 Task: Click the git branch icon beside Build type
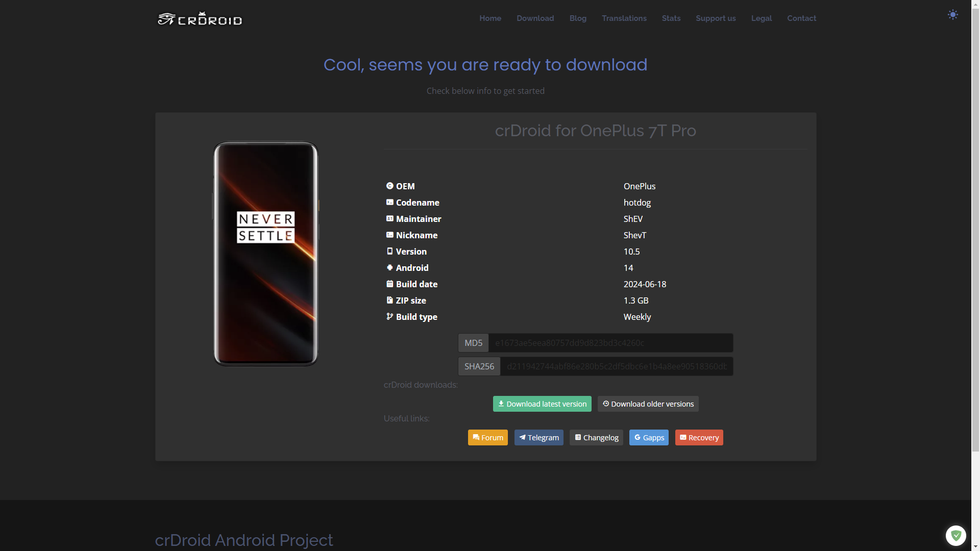tap(389, 316)
